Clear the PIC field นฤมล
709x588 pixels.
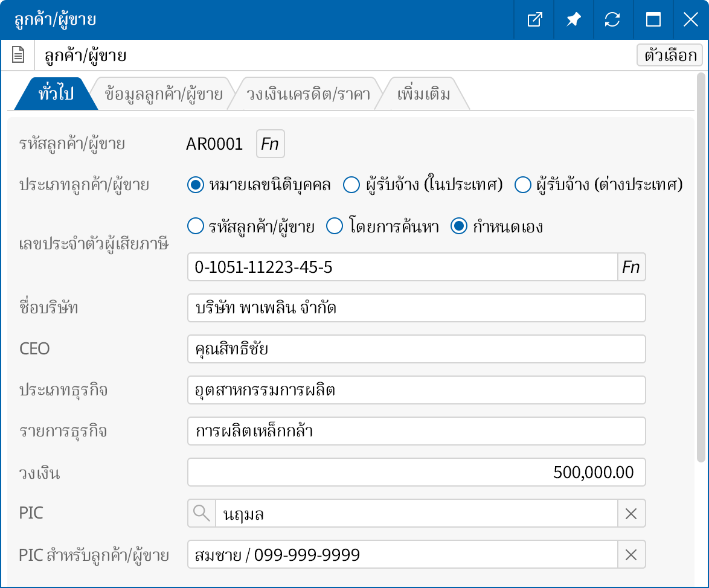point(631,514)
